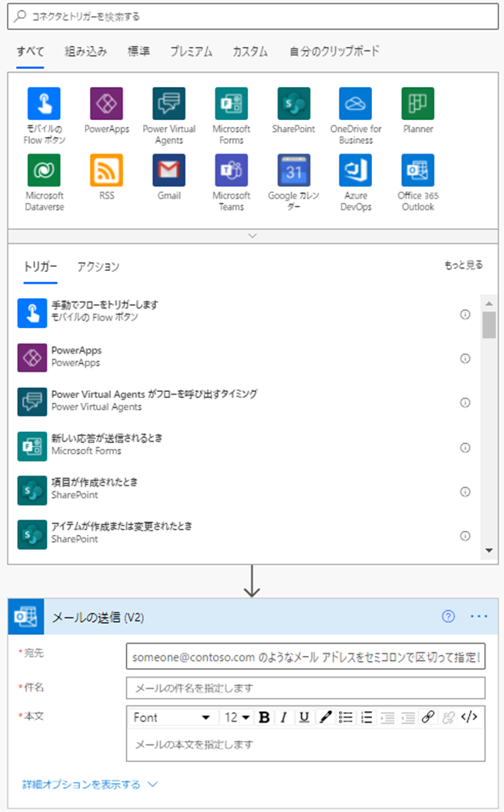Click the もっと見る link
Viewport: 504px width, 812px height.
[464, 265]
